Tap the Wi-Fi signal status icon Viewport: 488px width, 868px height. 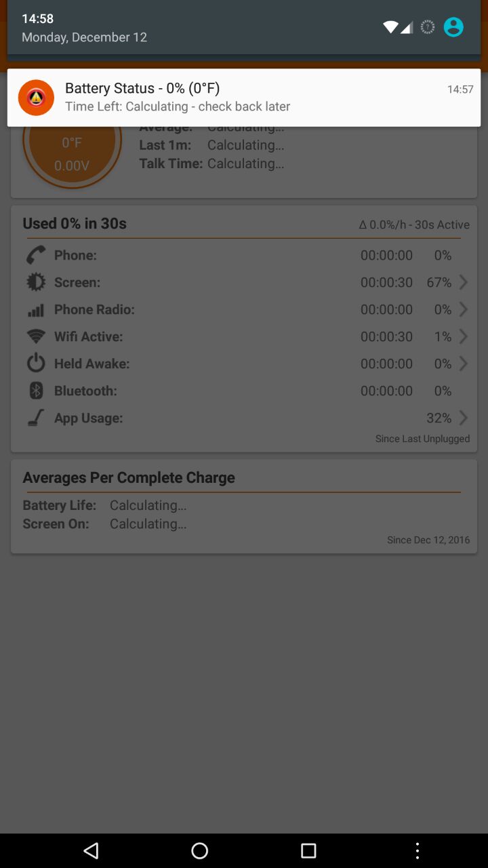pos(390,27)
